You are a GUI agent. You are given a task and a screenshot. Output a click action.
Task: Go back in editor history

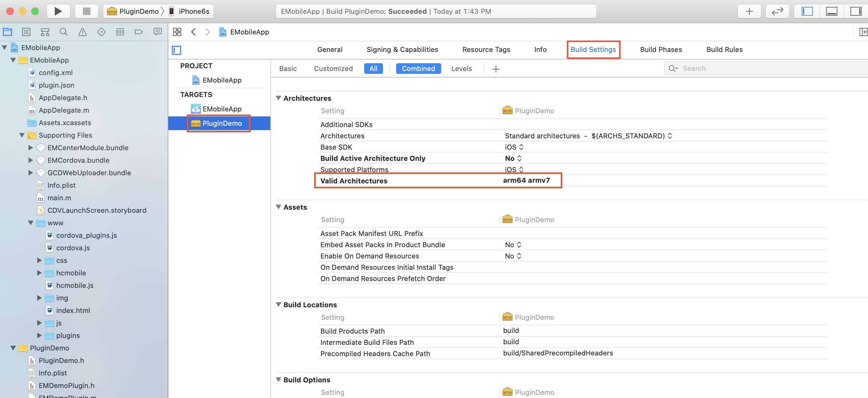[x=193, y=32]
